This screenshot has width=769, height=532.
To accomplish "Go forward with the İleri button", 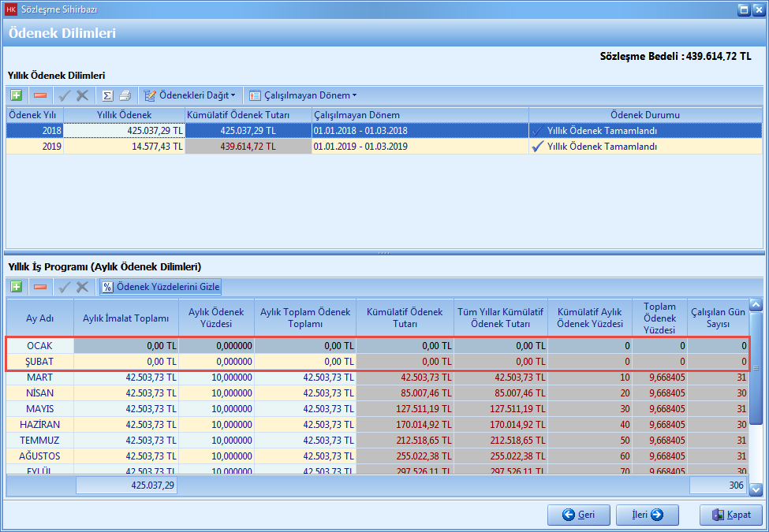I will (x=648, y=515).
